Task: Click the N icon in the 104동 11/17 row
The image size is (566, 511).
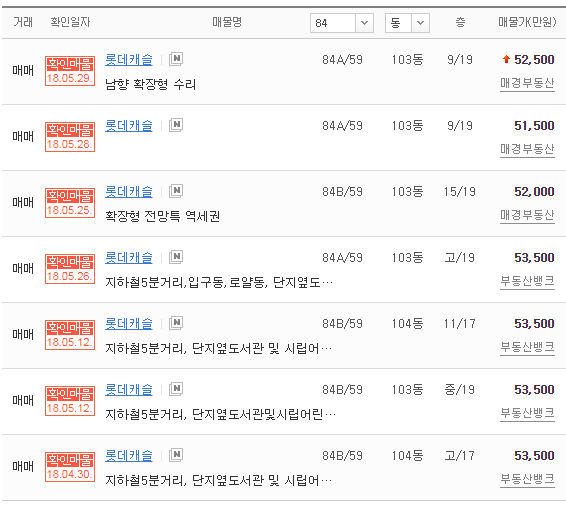Action: [176, 323]
